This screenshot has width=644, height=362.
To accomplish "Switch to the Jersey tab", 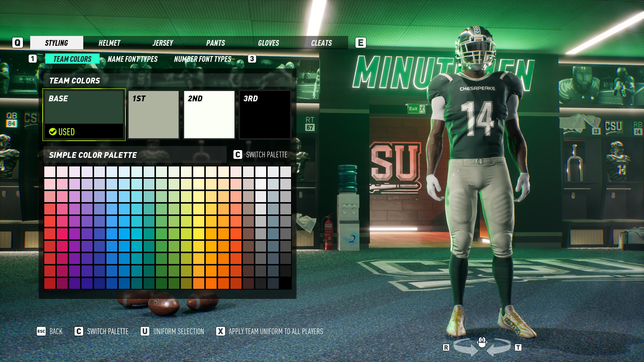I will click(163, 43).
